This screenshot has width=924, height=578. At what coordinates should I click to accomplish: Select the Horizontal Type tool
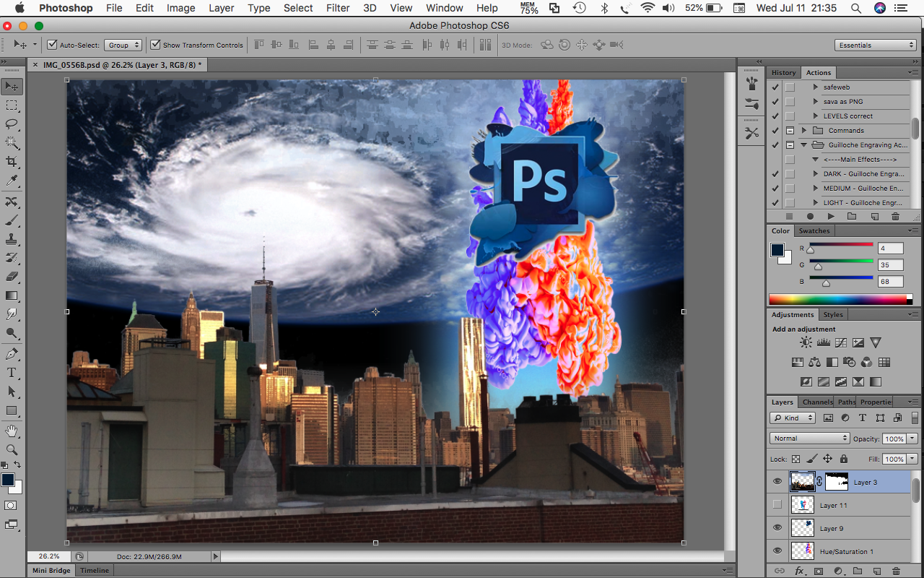coord(12,373)
